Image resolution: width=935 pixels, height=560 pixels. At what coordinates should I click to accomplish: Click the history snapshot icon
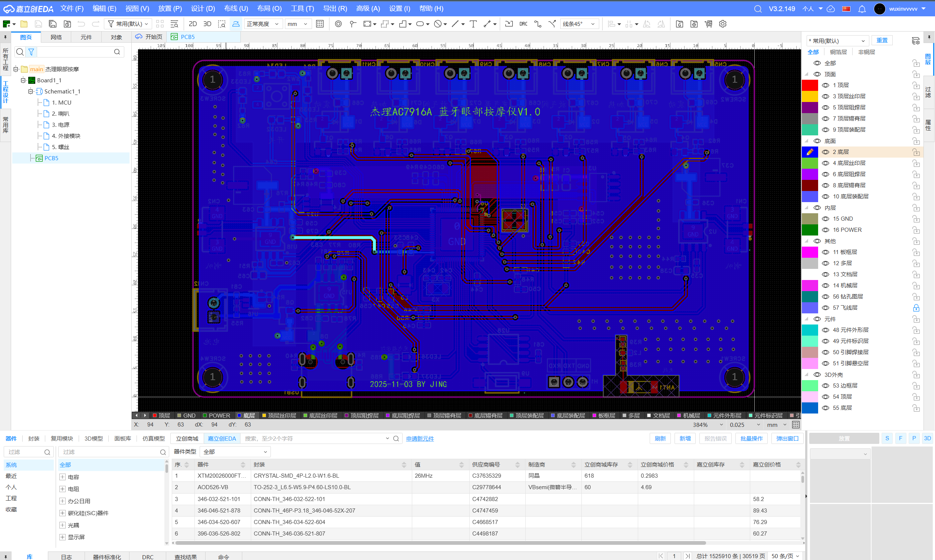click(x=67, y=24)
